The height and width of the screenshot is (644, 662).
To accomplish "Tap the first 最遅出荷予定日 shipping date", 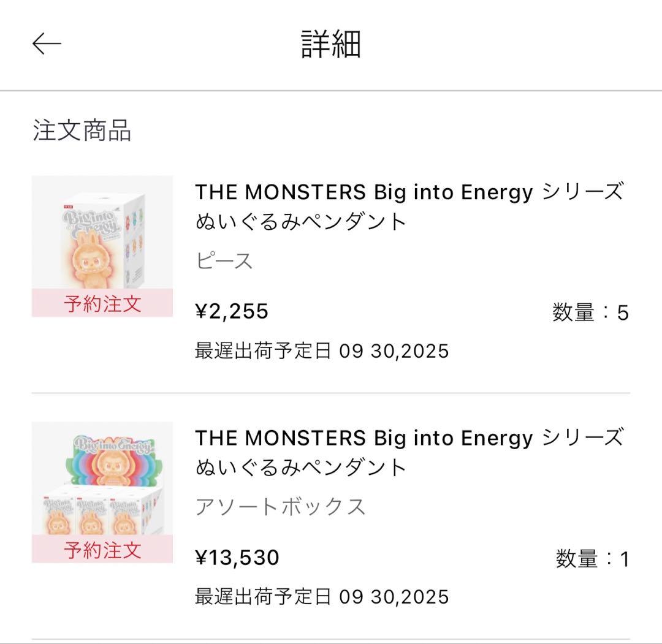I will pos(321,351).
